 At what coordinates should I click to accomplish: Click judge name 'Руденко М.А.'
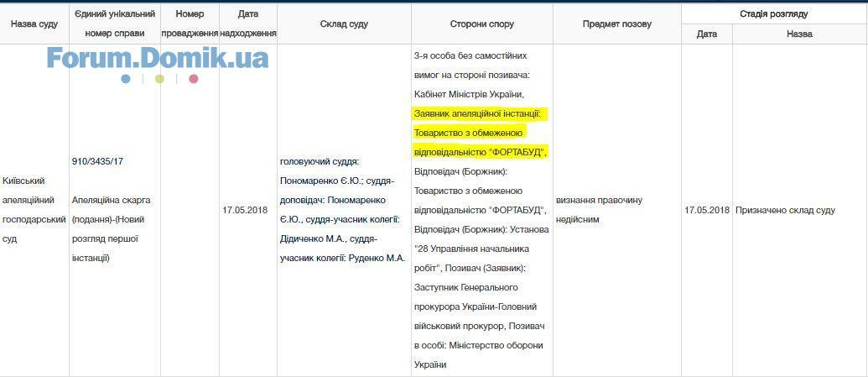(x=377, y=258)
